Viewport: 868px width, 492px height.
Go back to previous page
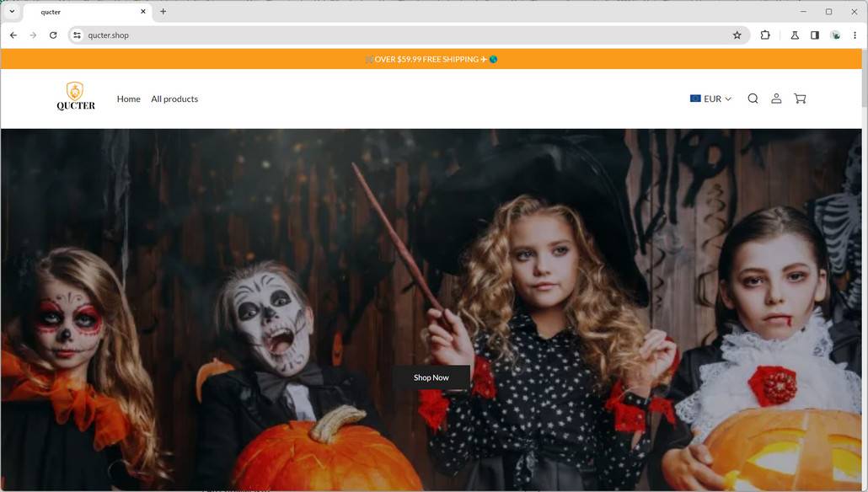pyautogui.click(x=13, y=35)
